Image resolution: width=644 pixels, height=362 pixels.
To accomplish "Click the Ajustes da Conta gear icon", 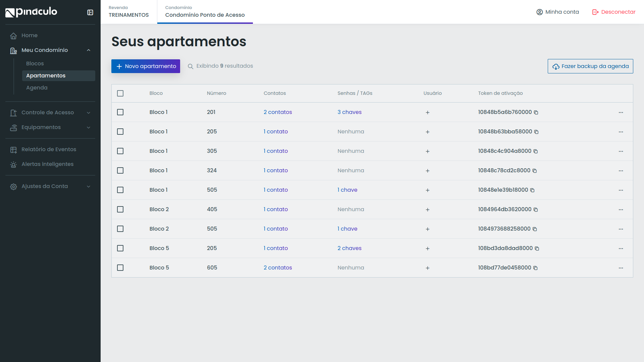I will tap(13, 186).
